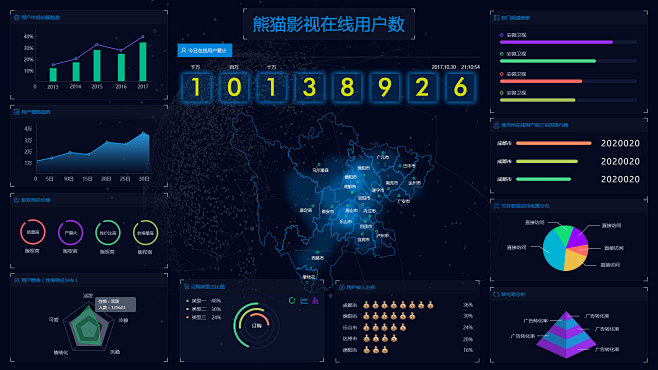Switch to the blue line chart view icon
This screenshot has width=658, height=370.
(x=304, y=300)
